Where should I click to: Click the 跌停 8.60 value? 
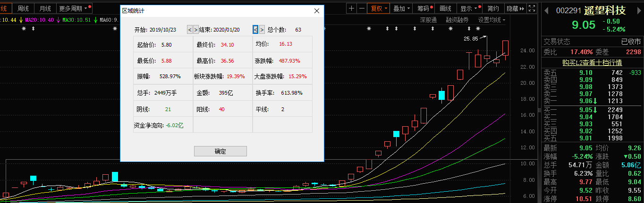pos(634,199)
